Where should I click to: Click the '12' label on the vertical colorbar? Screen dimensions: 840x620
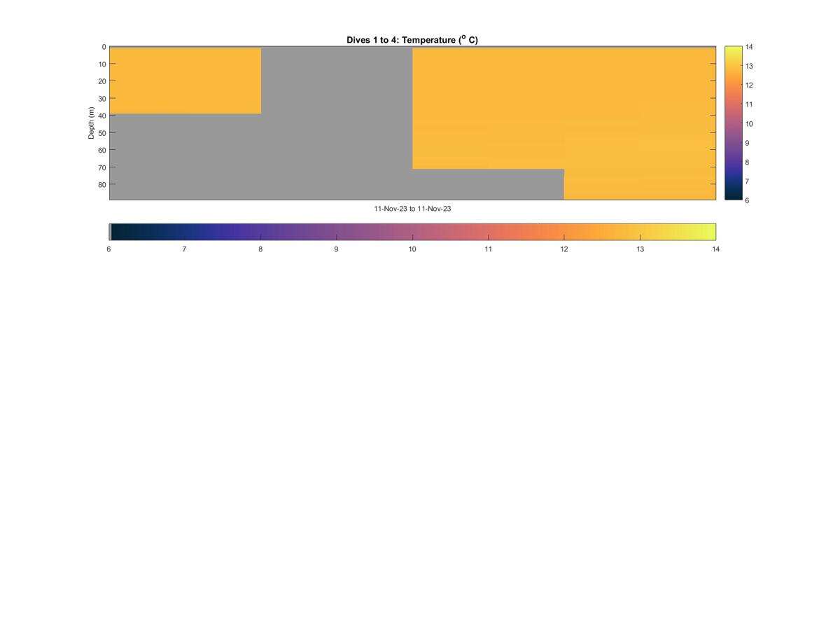point(748,85)
